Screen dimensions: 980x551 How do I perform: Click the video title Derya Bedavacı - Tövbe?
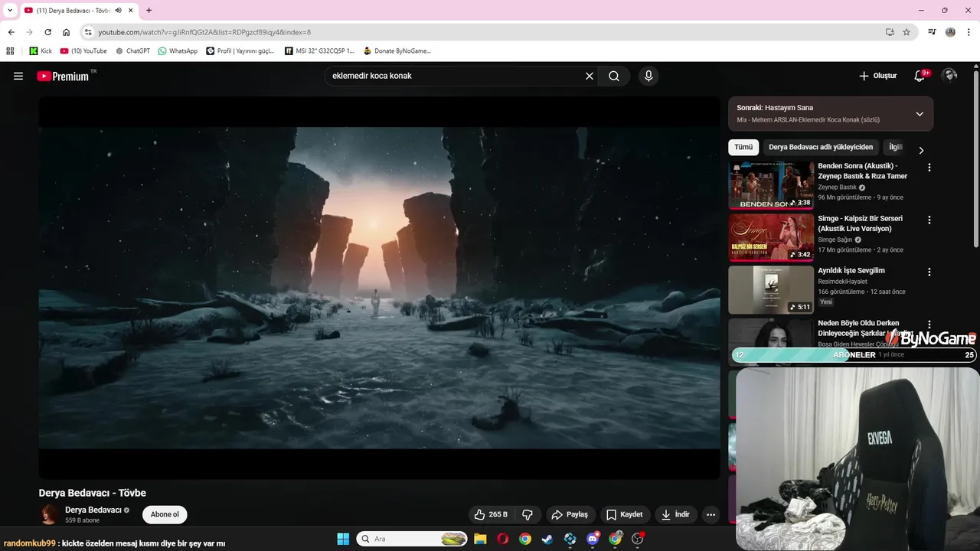coord(93,493)
